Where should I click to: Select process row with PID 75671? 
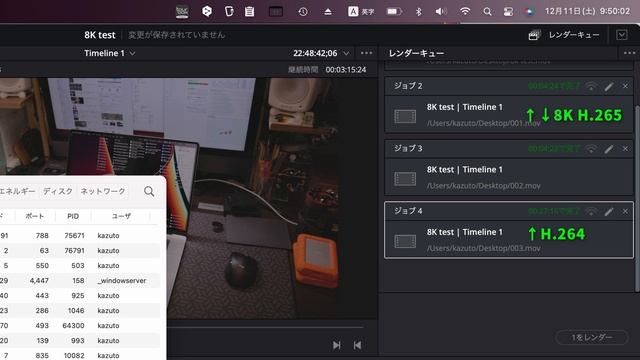pyautogui.click(x=80, y=236)
